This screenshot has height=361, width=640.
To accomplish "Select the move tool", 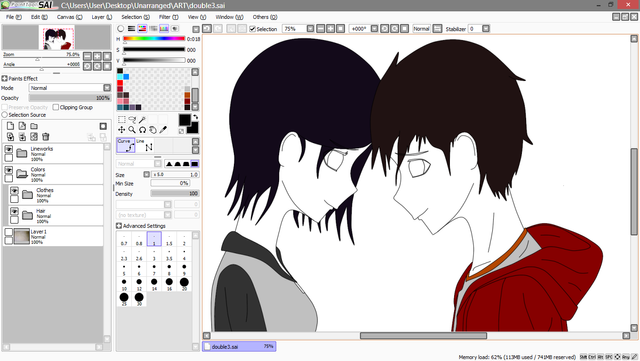I will pos(122,130).
